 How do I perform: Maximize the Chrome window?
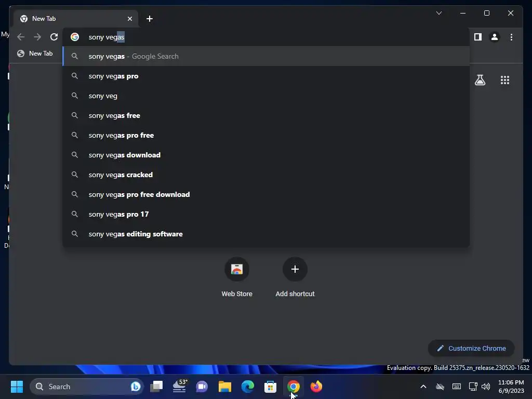[486, 13]
